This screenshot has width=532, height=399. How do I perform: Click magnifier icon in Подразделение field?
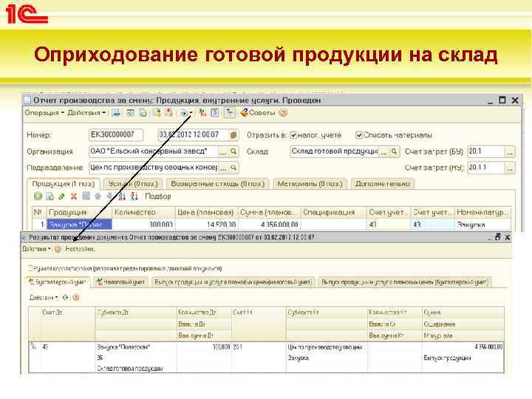(233, 168)
